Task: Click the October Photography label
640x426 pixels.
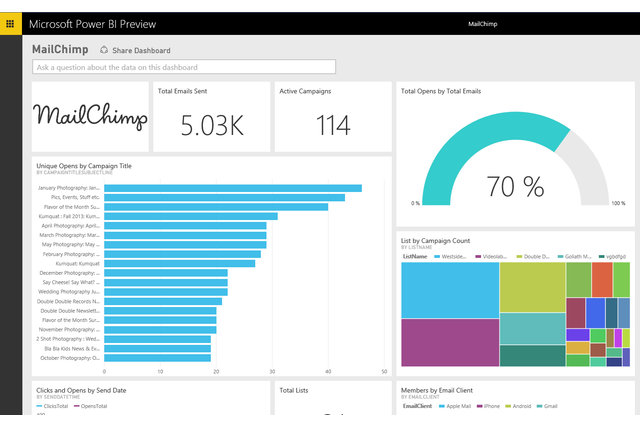Action: point(70,358)
